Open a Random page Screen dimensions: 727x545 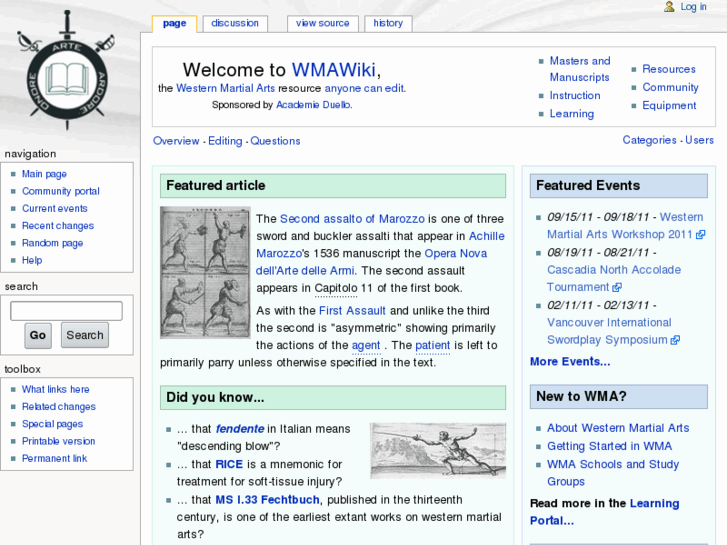[x=52, y=243]
